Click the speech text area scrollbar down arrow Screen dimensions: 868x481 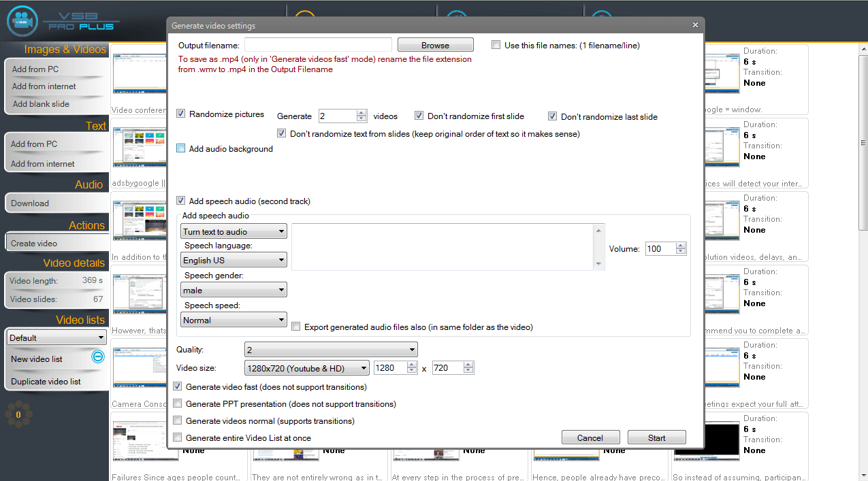pos(598,264)
